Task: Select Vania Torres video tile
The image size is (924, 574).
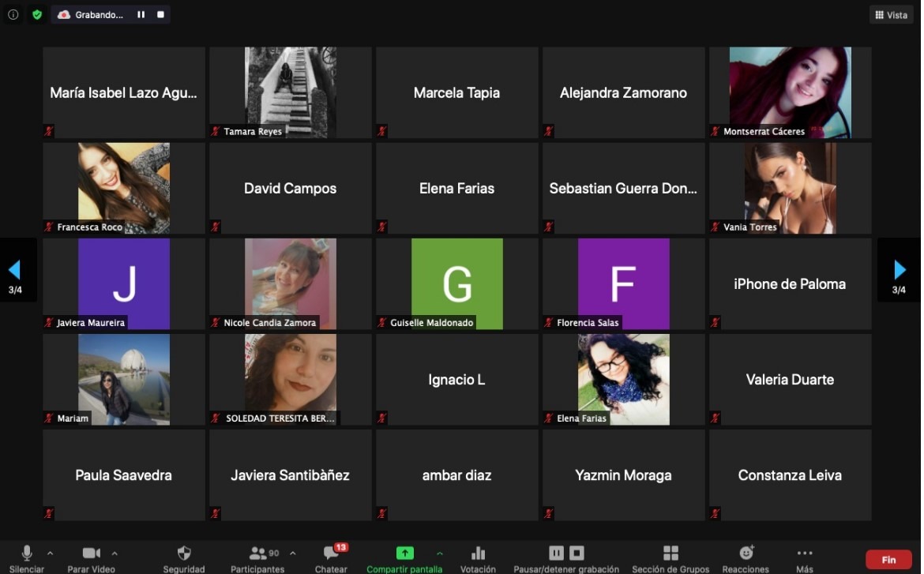Action: pos(790,188)
